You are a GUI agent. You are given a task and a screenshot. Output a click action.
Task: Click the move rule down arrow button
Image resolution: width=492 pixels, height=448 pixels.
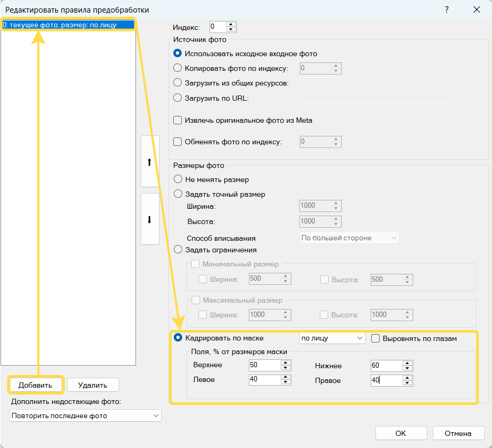[x=150, y=219]
